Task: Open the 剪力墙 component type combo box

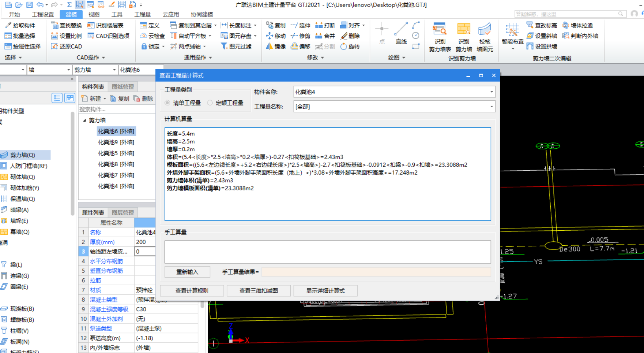Action: [x=95, y=70]
